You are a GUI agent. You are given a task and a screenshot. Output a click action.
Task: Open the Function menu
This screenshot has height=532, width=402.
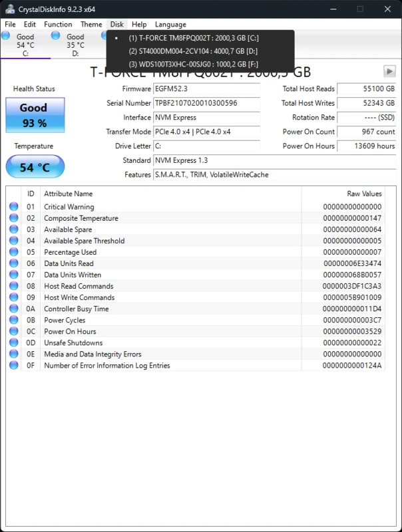58,25
